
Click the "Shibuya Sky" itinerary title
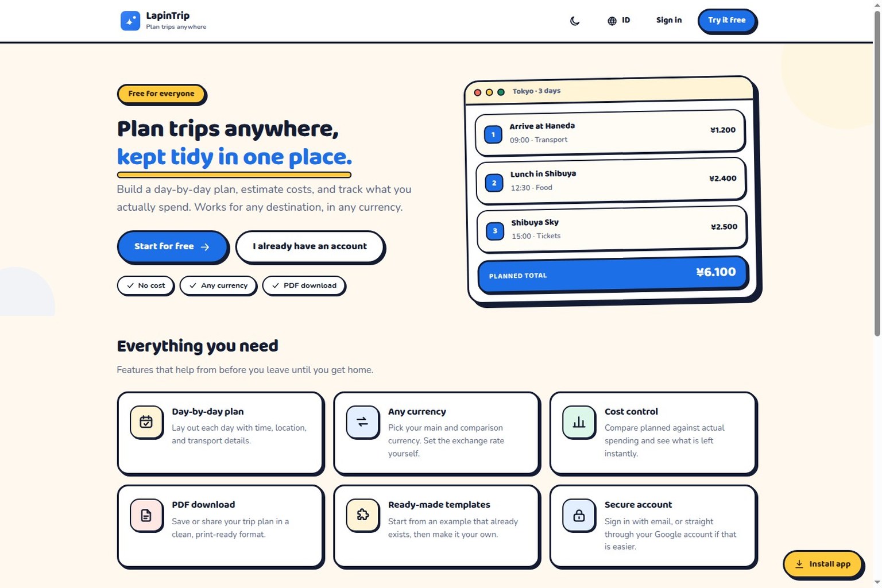(x=535, y=222)
